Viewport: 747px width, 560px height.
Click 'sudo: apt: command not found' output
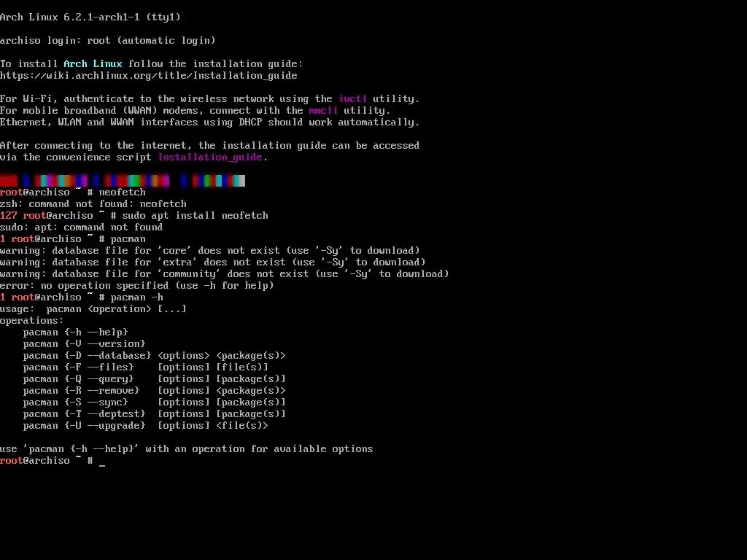point(81,227)
